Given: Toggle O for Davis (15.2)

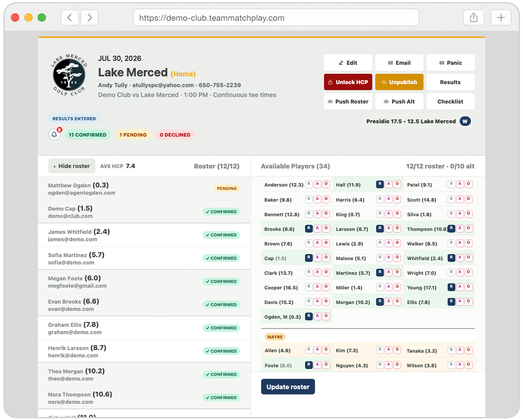Looking at the screenshot, I should (x=326, y=302).
